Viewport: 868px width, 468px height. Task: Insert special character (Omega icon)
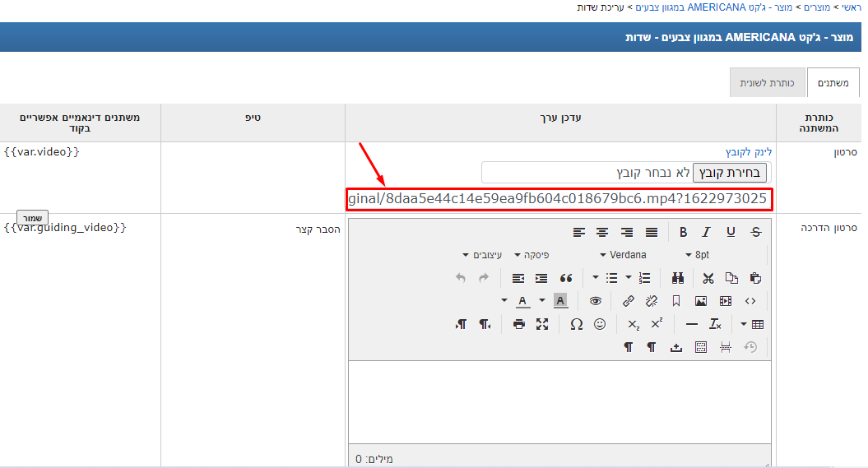(x=576, y=324)
